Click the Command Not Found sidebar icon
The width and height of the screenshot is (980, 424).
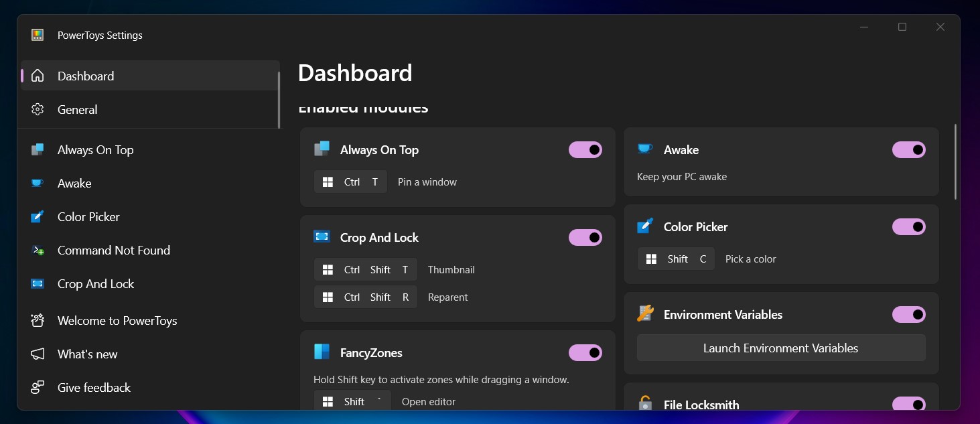(x=38, y=250)
